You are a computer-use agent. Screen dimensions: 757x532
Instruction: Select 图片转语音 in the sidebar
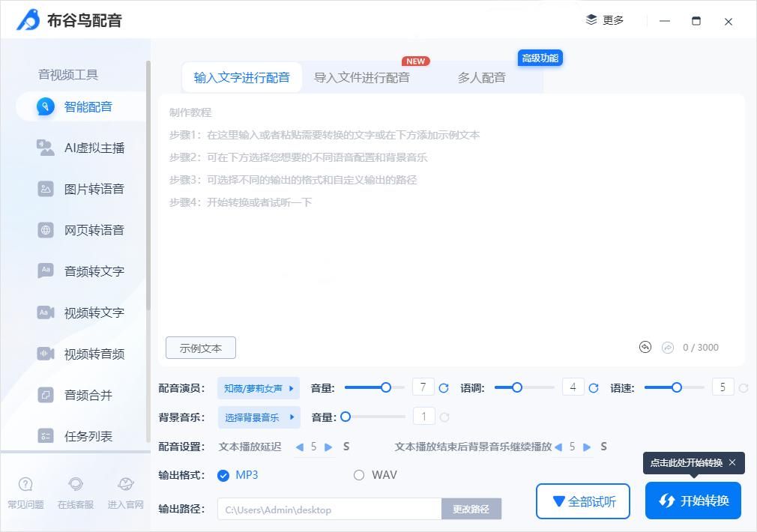click(81, 189)
